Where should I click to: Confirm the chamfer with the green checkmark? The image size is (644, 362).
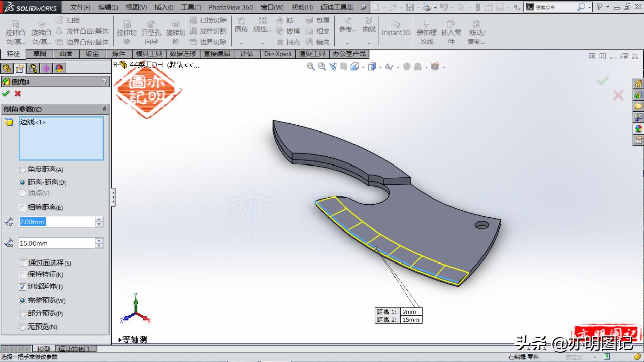pyautogui.click(x=6, y=94)
